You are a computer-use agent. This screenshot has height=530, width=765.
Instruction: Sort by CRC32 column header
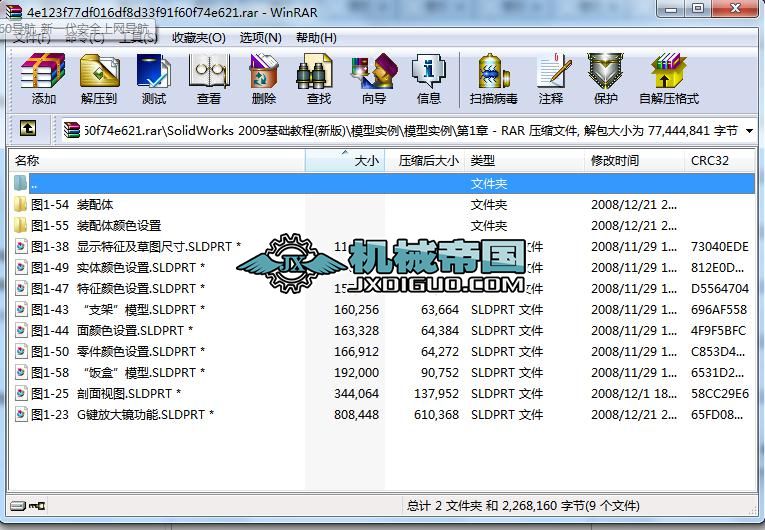click(719, 161)
